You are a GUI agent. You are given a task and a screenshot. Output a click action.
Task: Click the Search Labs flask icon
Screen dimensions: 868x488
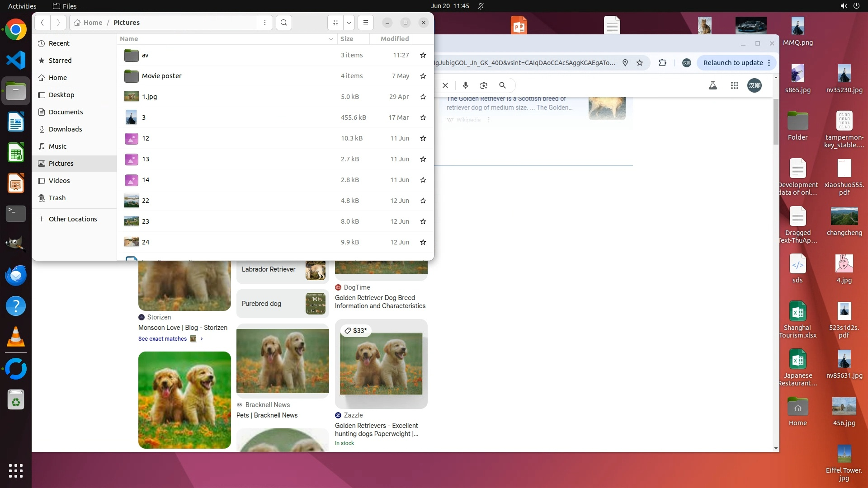pyautogui.click(x=712, y=85)
